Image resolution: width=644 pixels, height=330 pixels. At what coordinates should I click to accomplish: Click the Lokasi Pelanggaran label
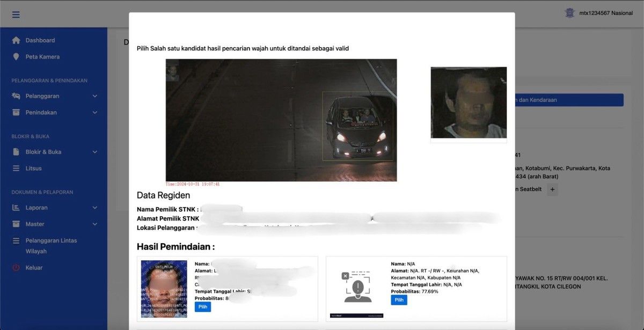coord(166,228)
